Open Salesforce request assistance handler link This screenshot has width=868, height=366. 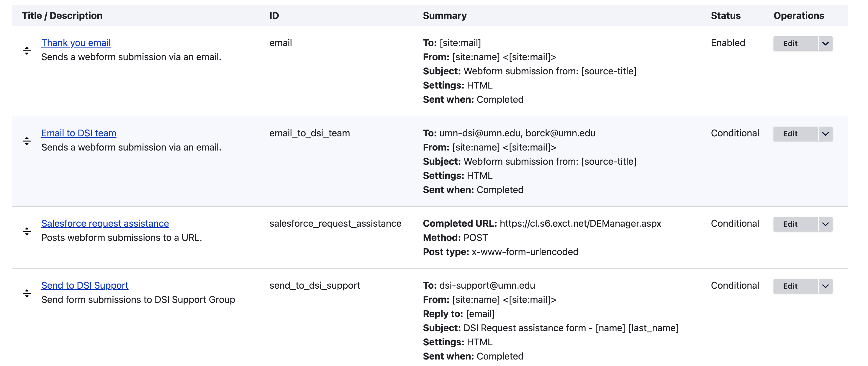tap(105, 223)
